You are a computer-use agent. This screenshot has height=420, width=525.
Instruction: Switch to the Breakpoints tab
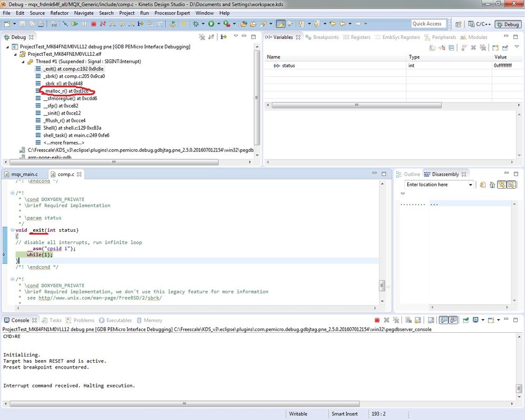point(322,37)
